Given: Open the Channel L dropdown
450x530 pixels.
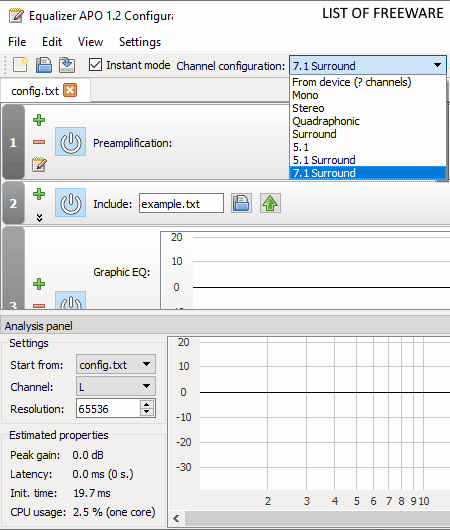Looking at the screenshot, I should click(x=116, y=386).
